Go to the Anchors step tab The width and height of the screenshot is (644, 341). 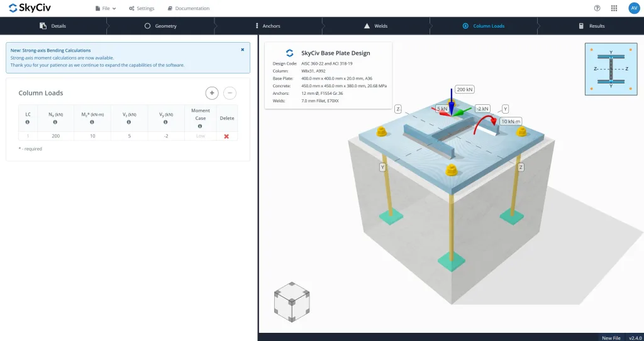[x=268, y=26]
